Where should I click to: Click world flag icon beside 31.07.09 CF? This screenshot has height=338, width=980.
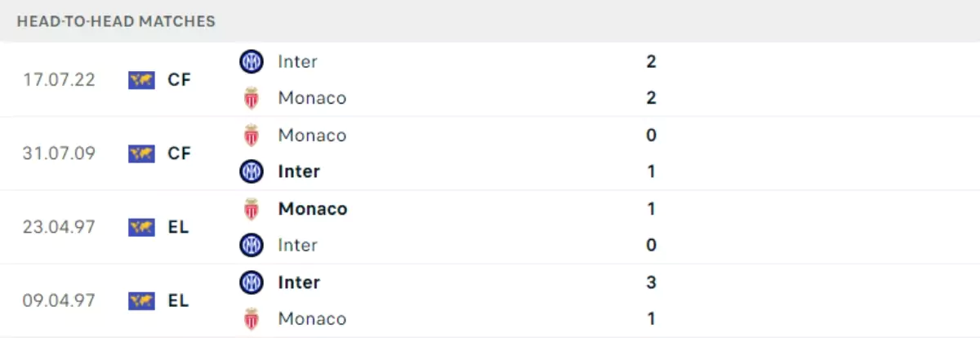click(141, 153)
